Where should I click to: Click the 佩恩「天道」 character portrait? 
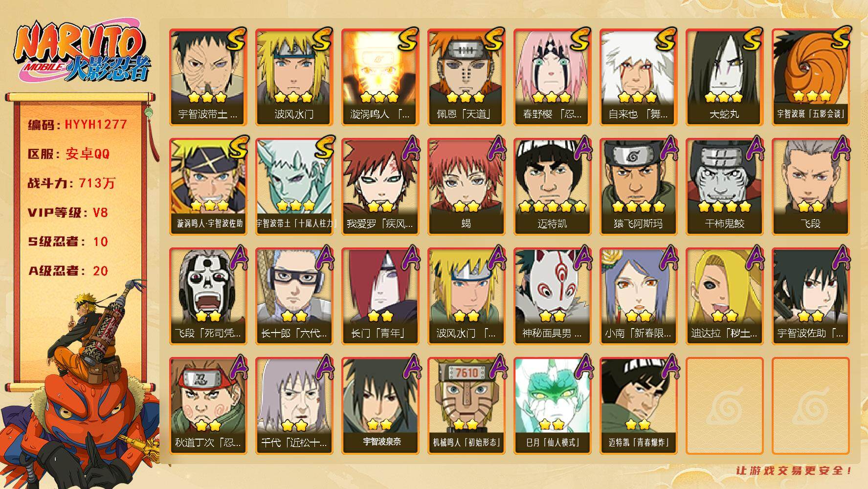point(466,77)
